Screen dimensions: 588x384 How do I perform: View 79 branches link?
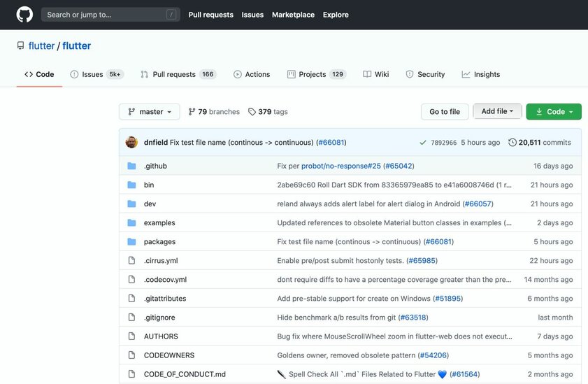[214, 112]
